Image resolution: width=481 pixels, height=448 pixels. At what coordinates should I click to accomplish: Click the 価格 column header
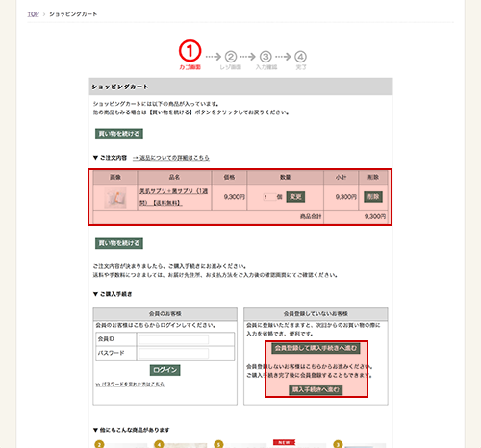tap(229, 177)
